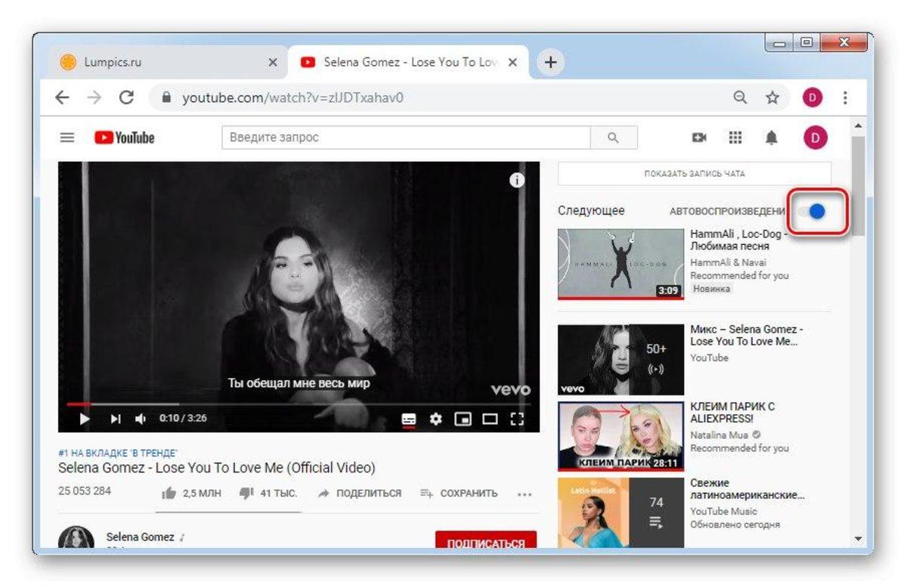Switch player to theater mode
The image size is (907, 588).
[491, 418]
